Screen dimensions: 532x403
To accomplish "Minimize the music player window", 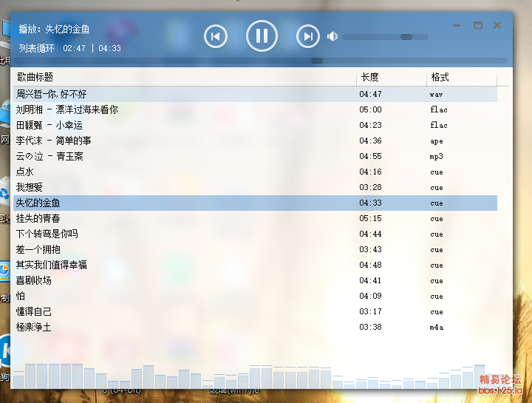I will 457,25.
